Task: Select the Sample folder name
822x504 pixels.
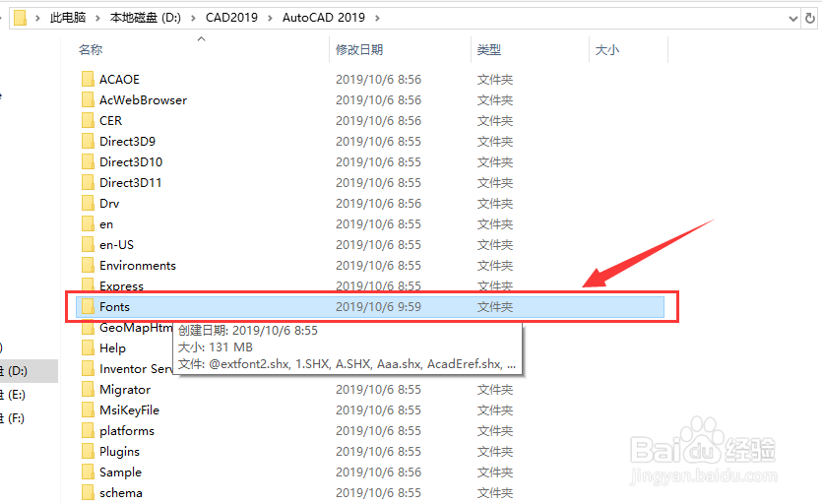Action: [x=120, y=472]
